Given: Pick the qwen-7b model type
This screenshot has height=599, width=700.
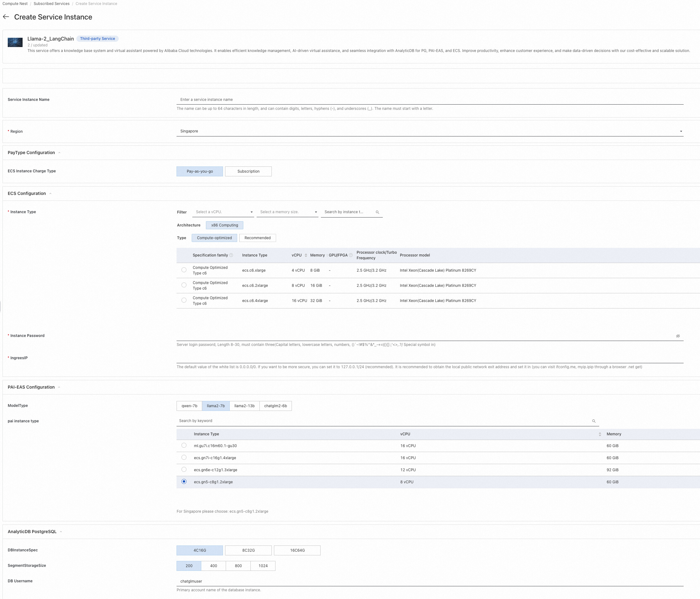Looking at the screenshot, I should click(189, 406).
